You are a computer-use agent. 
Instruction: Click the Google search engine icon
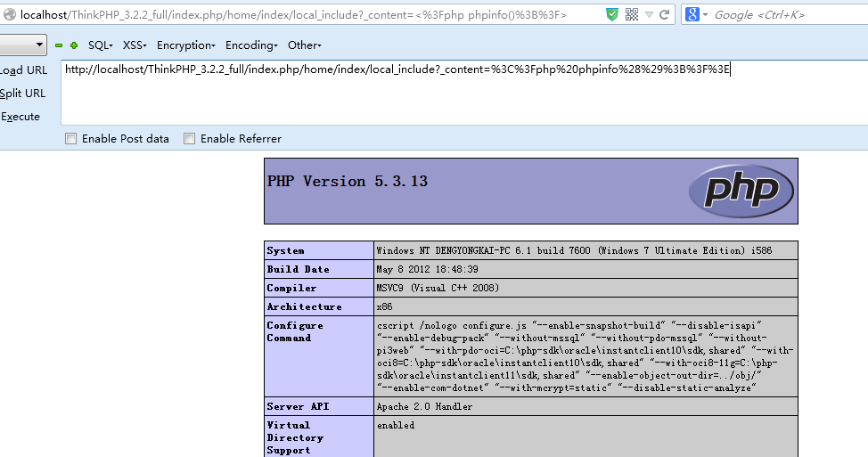(x=692, y=14)
